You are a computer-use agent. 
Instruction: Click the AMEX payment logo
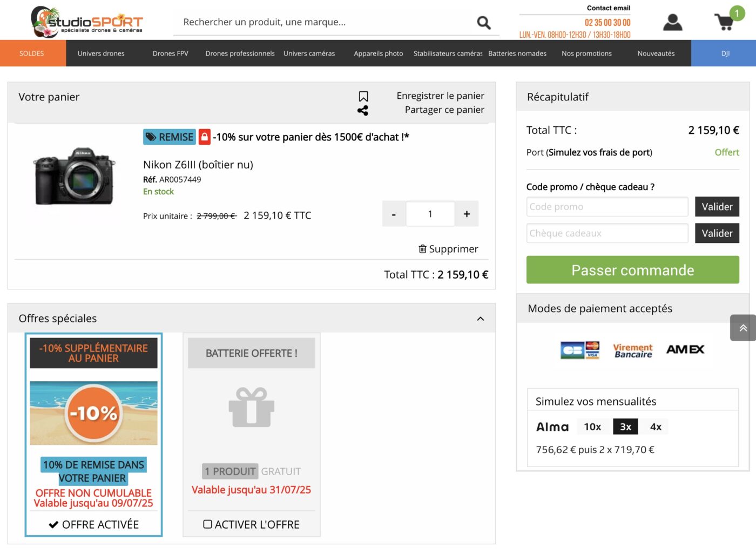[x=685, y=349]
